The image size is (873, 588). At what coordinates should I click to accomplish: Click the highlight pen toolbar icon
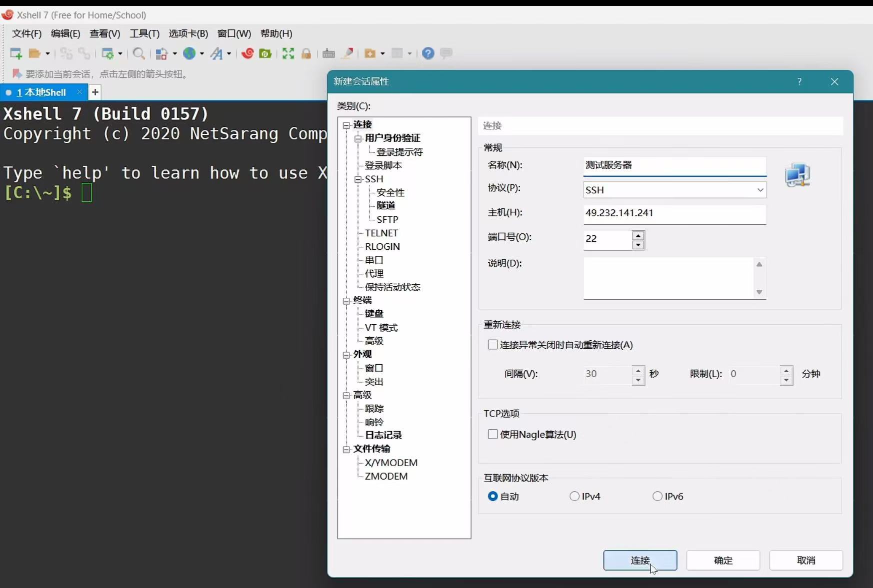pos(347,53)
